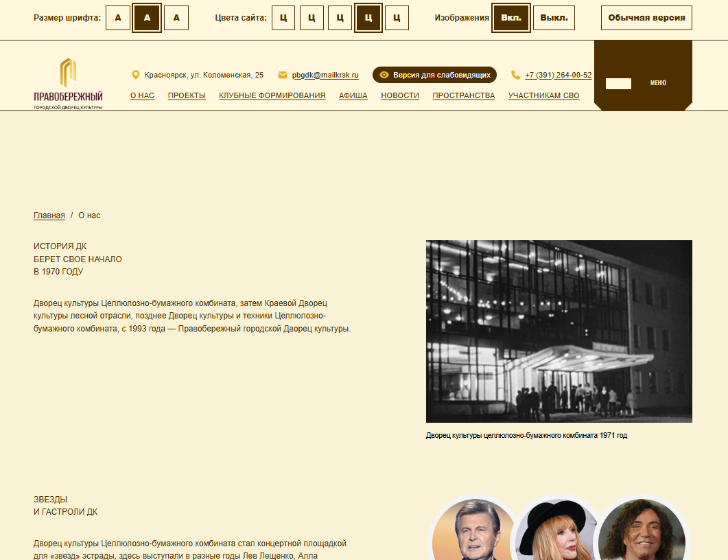Click the heading ИСТОРИЯ ДК БЕРЕТ СВОЕ НАЧАЛО
This screenshot has height=560, width=728.
pyautogui.click(x=78, y=259)
